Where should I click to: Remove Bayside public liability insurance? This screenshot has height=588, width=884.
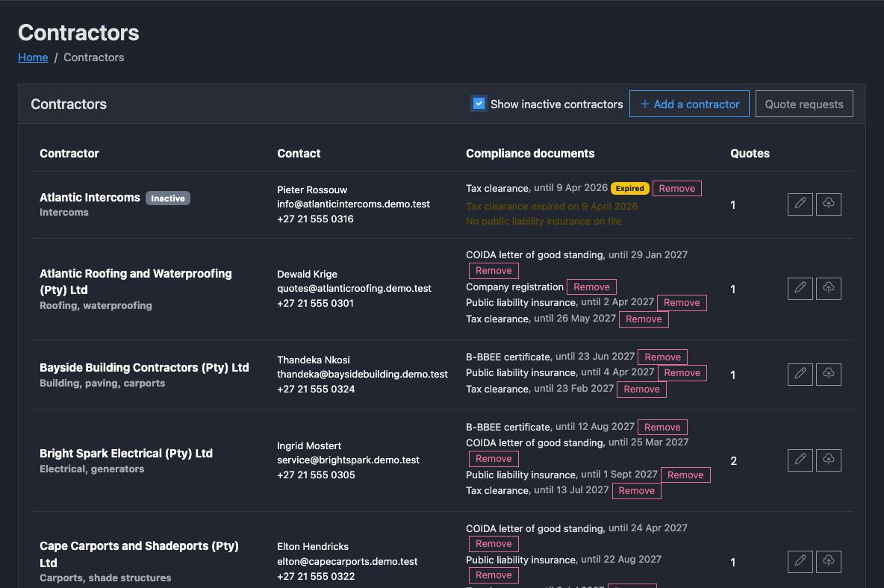(682, 373)
